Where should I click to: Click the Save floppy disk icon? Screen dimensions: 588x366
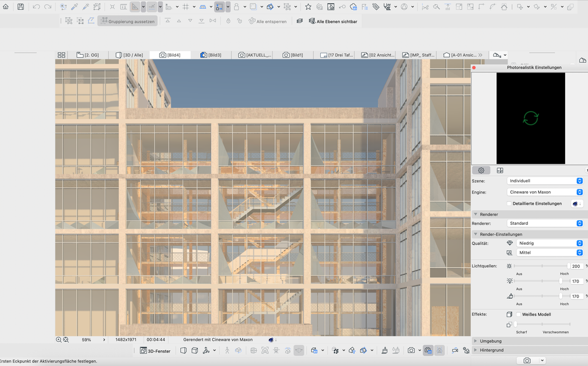[21, 6]
